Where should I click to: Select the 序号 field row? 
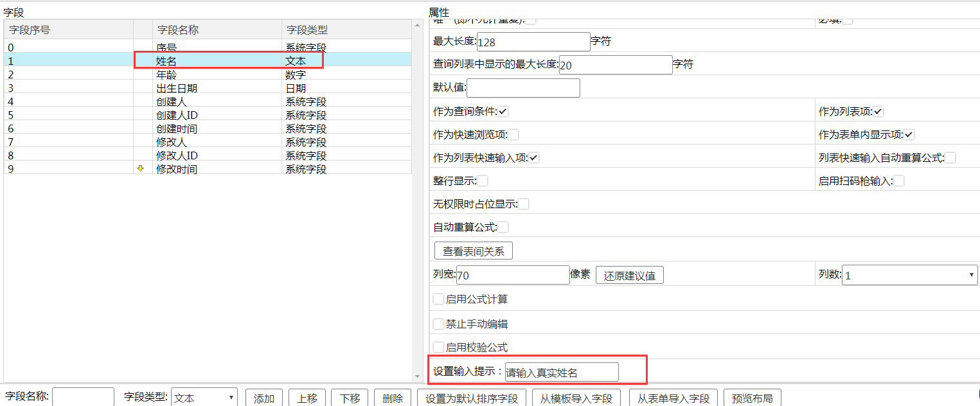coord(208,47)
